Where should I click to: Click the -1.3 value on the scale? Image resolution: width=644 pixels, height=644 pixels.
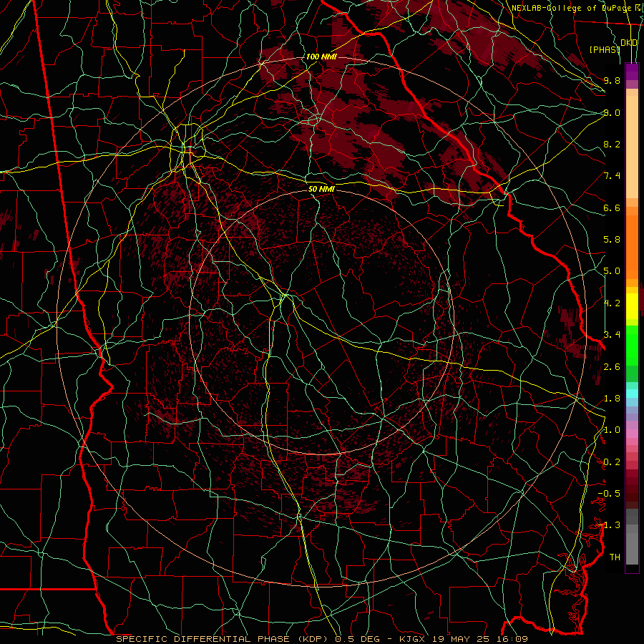click(609, 525)
